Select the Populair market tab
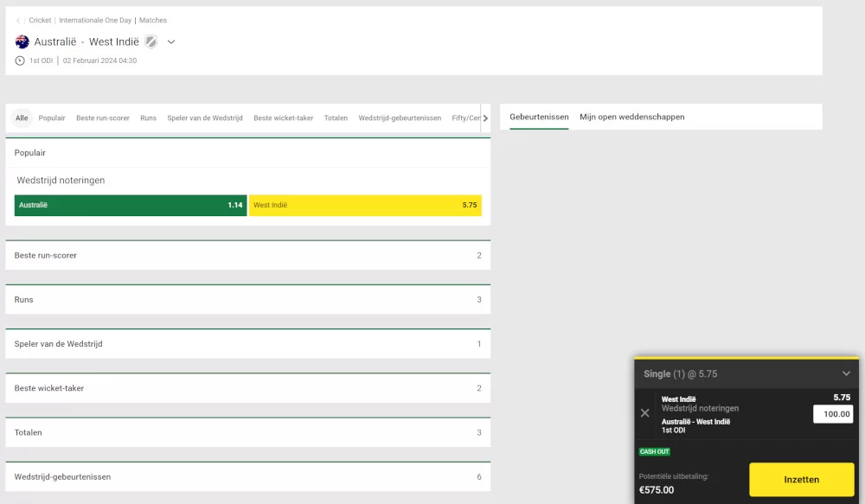 pyautogui.click(x=52, y=118)
